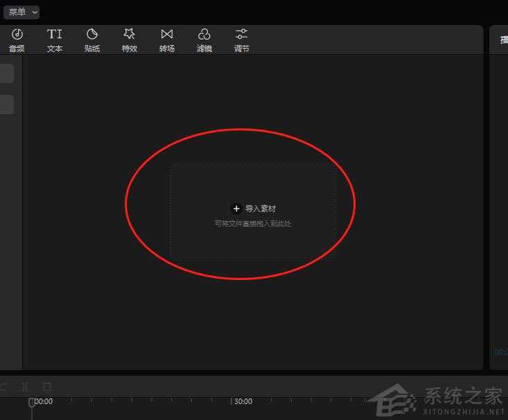Open the 文本 (Text) panel
The width and height of the screenshot is (508, 420).
[55, 40]
